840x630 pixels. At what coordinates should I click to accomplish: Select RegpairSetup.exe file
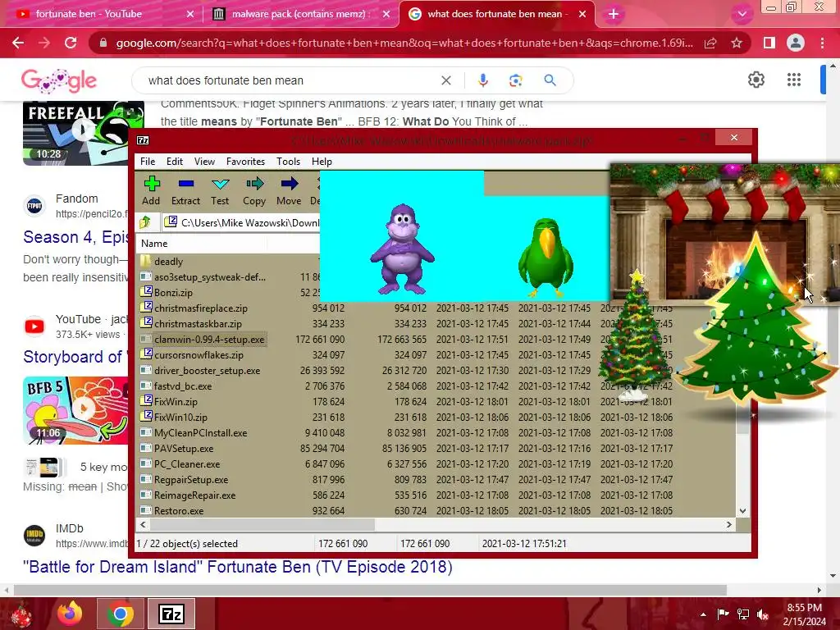190,479
